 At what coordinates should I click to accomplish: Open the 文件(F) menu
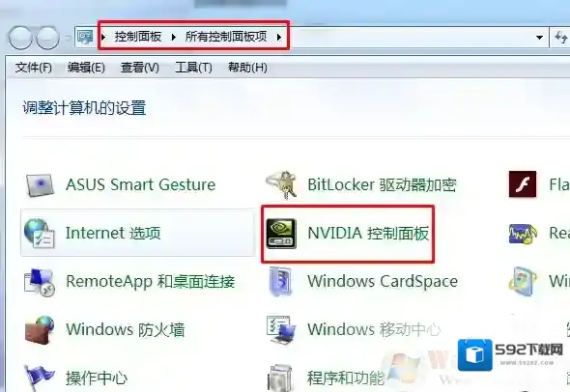pyautogui.click(x=34, y=68)
